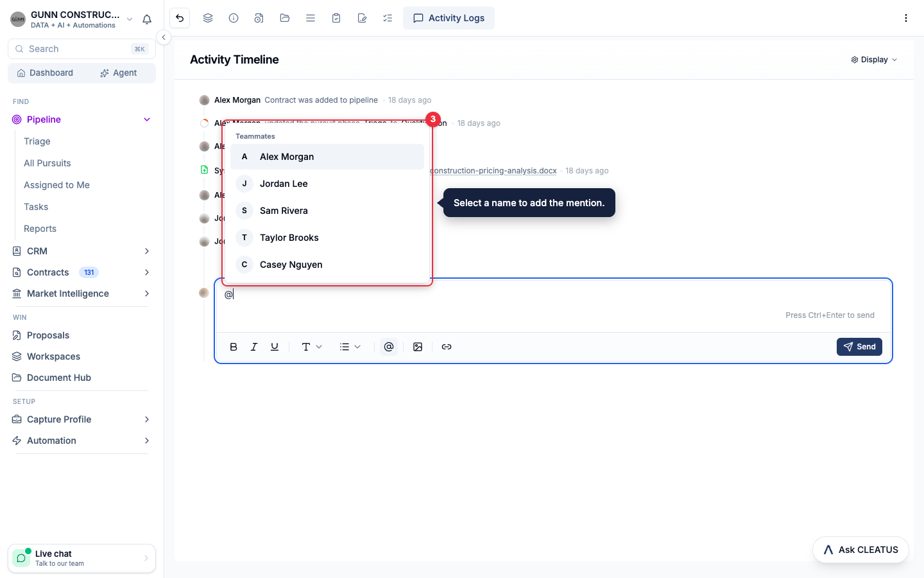The height and width of the screenshot is (578, 924).
Task: Insert an image via editor toolbar
Action: coord(418,347)
